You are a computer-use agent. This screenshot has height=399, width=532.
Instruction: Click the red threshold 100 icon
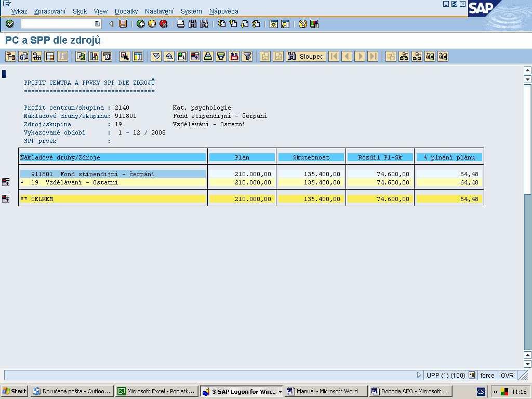[234, 56]
